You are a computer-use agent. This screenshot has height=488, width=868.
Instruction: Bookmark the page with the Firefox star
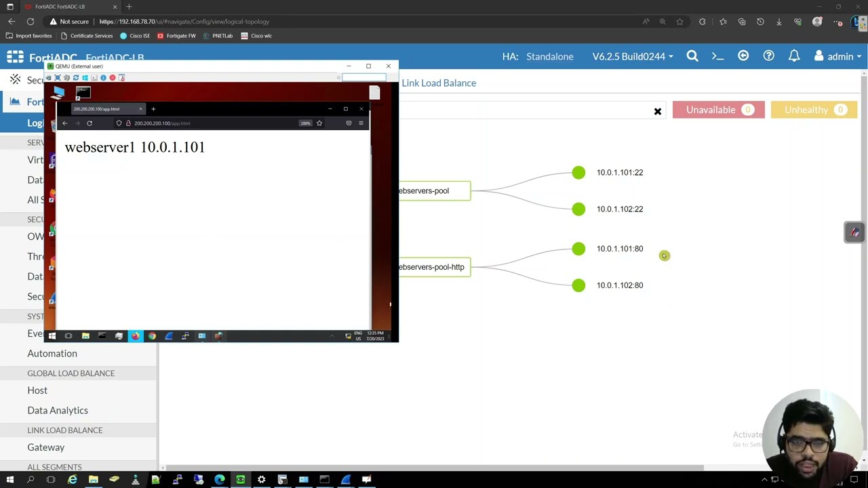(x=319, y=123)
